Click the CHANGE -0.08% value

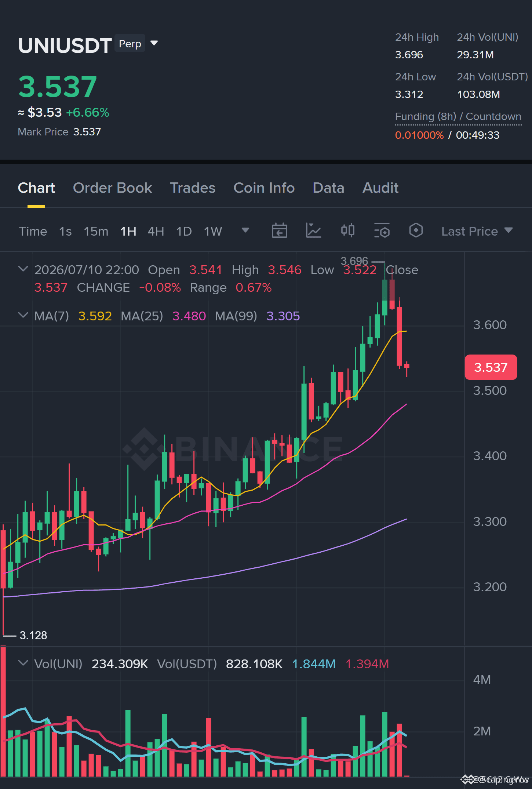[x=160, y=287]
